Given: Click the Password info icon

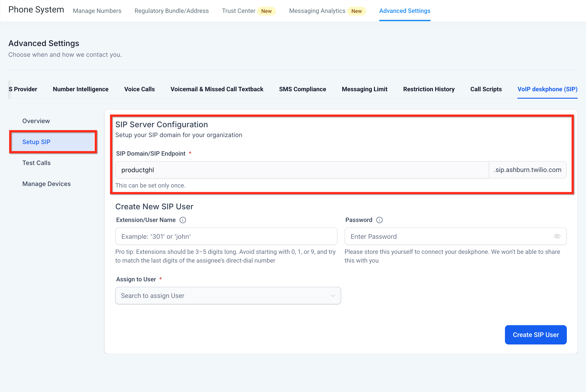Looking at the screenshot, I should (379, 220).
